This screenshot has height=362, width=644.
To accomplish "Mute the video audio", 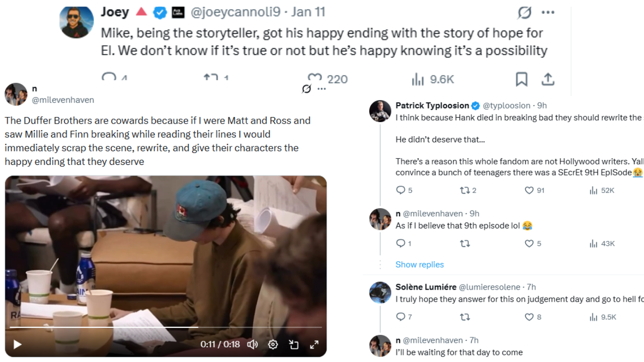I will coord(253,344).
